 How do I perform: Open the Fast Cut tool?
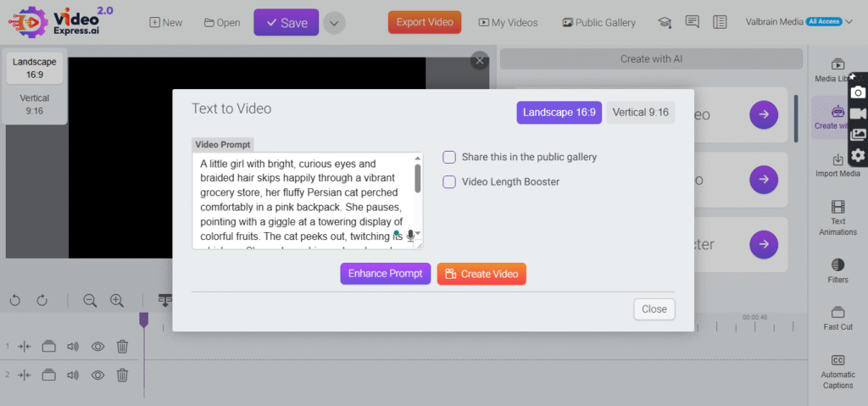(x=837, y=318)
